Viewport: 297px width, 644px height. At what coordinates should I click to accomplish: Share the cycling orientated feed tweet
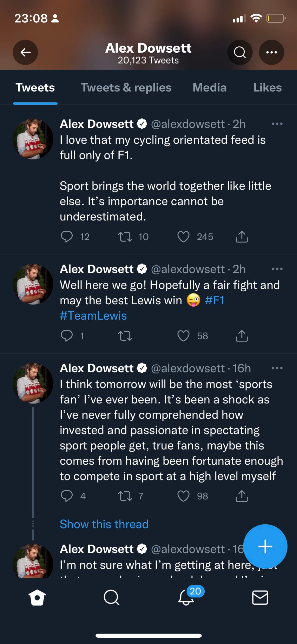click(242, 237)
